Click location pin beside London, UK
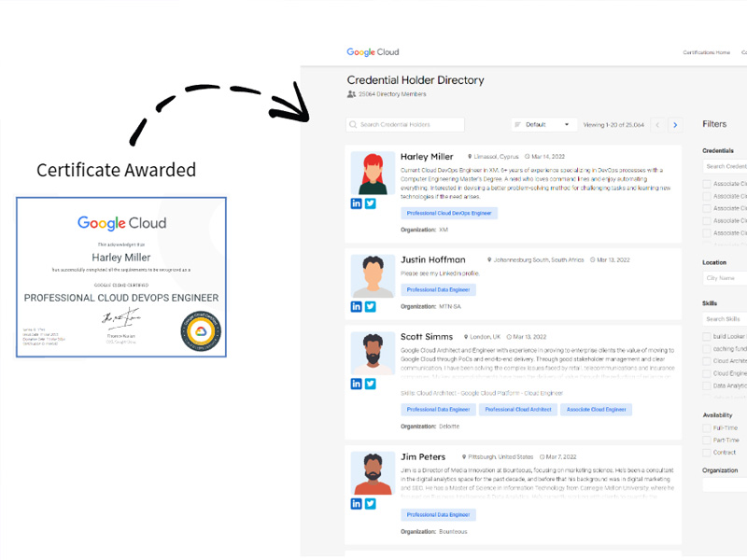This screenshot has height=560, width=747. point(466,337)
